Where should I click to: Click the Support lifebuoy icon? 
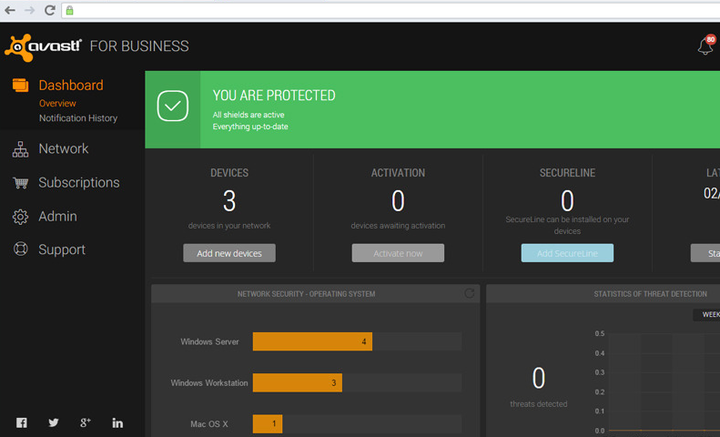point(20,249)
